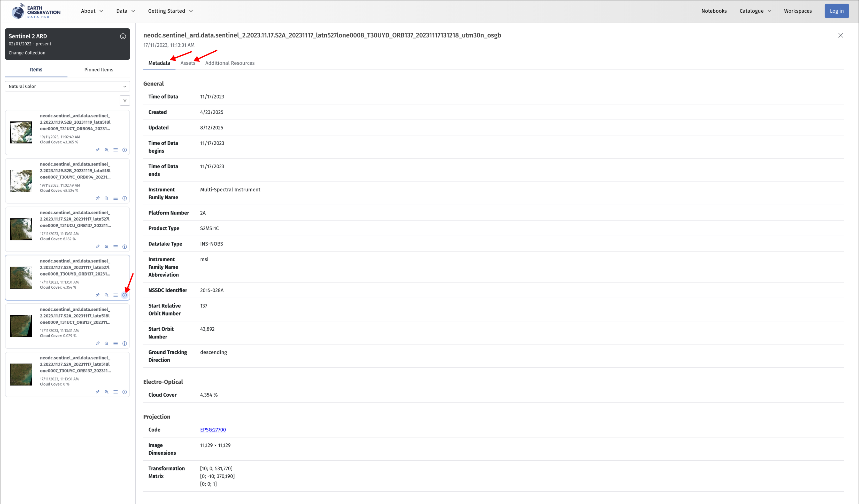The height and width of the screenshot is (504, 859).
Task: Open the filter icon above the items list
Action: click(125, 100)
